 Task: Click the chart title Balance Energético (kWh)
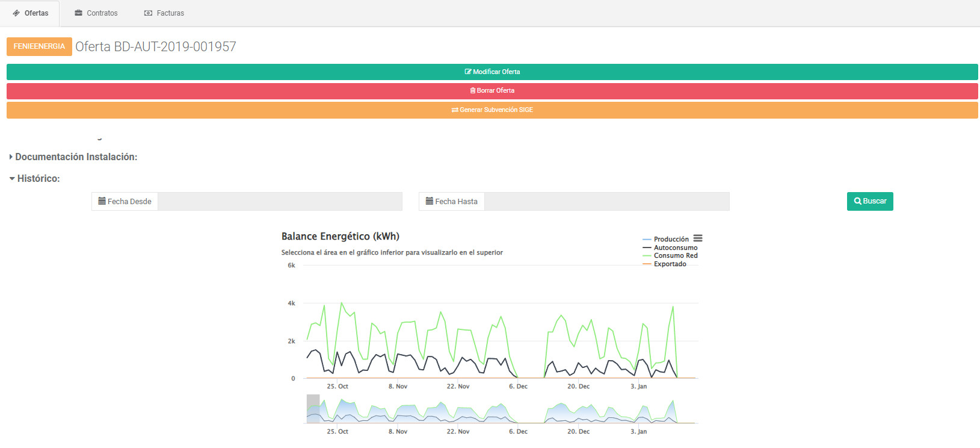click(x=341, y=236)
